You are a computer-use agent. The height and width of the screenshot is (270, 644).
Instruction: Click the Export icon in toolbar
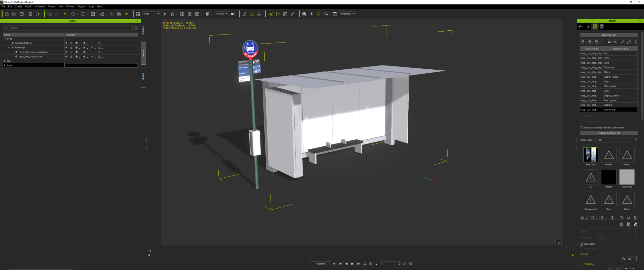(x=38, y=14)
